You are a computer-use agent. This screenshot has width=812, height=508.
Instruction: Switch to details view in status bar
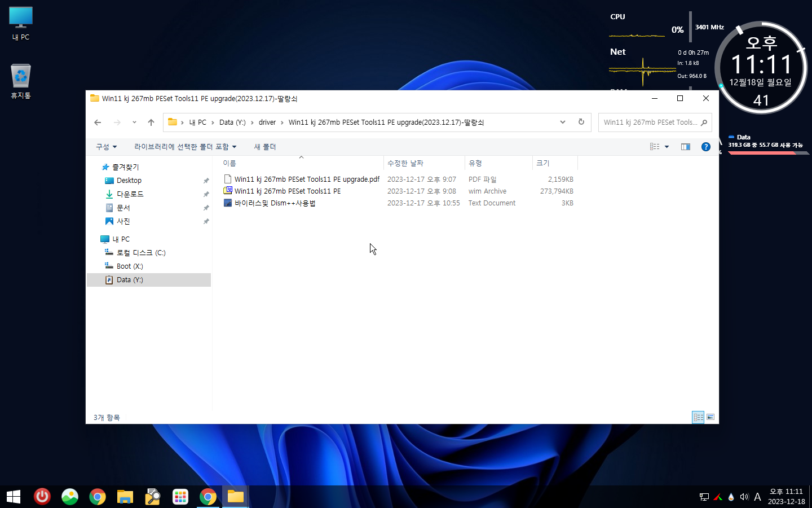[x=698, y=417]
